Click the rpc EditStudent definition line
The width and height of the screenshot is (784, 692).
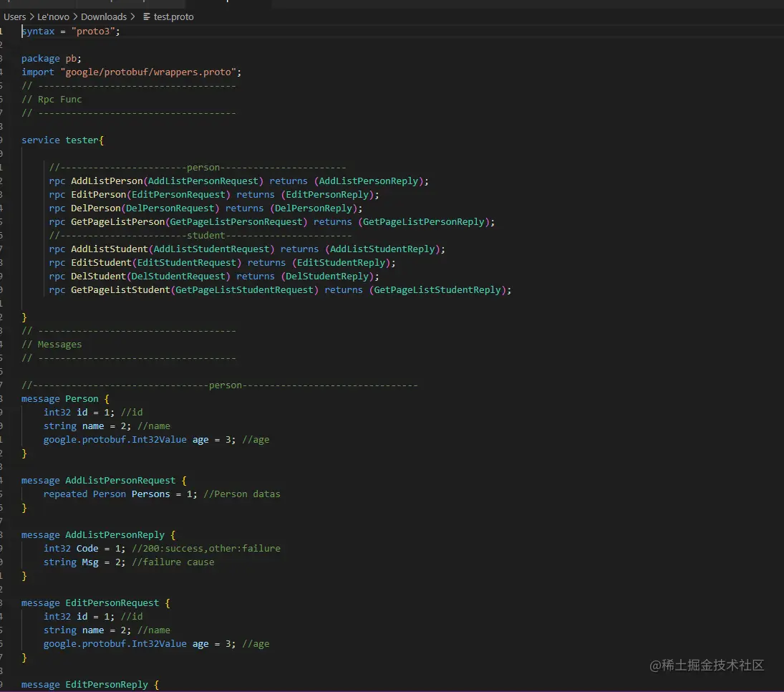[x=222, y=263]
